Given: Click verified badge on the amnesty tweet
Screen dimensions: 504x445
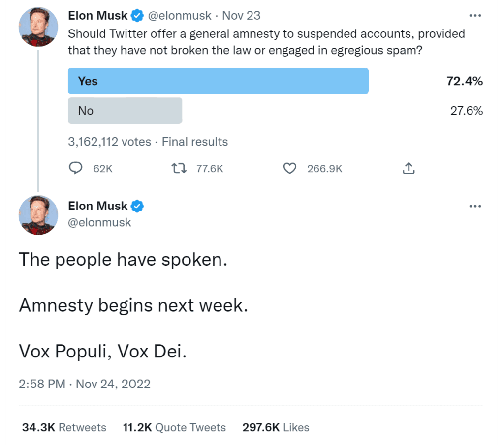Looking at the screenshot, I should (x=137, y=206).
